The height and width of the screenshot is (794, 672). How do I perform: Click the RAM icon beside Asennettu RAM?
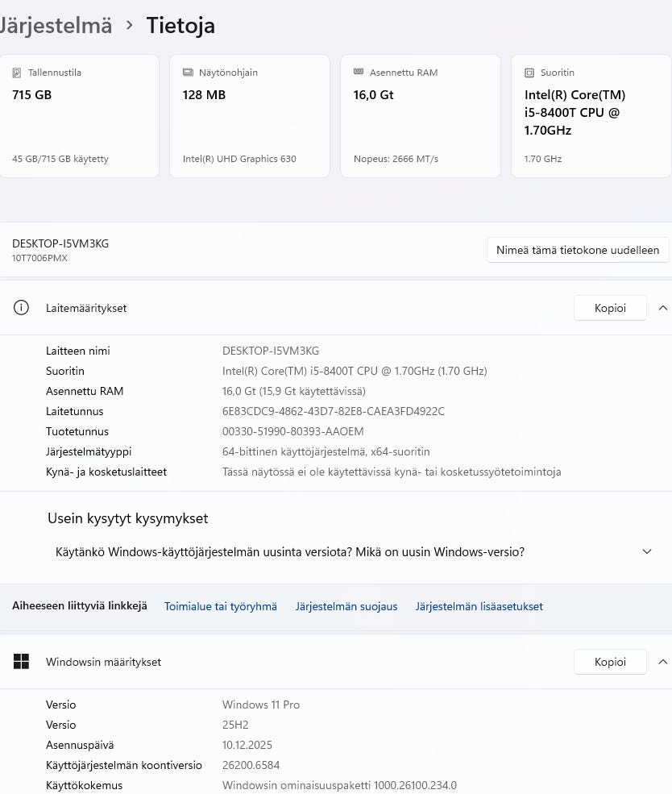coord(359,73)
